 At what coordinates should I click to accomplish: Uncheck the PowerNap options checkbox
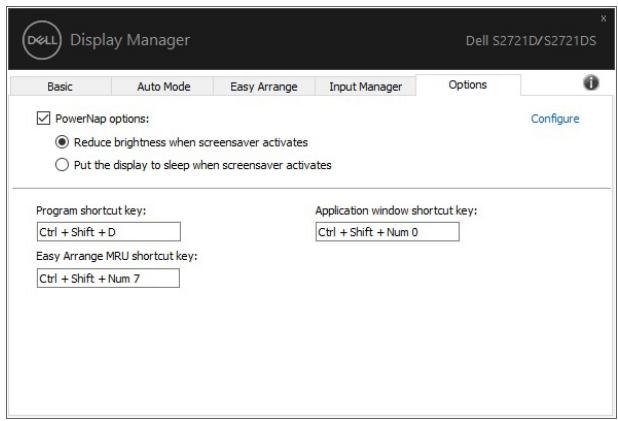pos(43,118)
